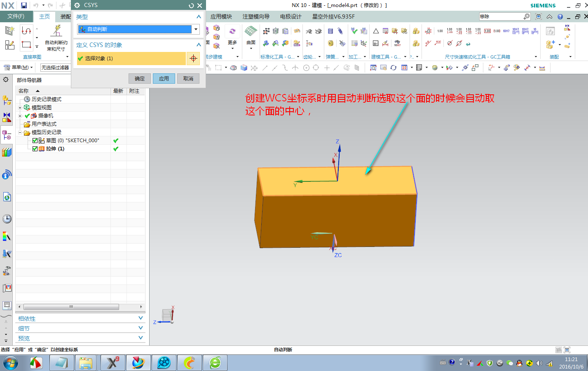Click the 10H7 binoculars search icon
The width and height of the screenshot is (588, 371).
point(397,43)
